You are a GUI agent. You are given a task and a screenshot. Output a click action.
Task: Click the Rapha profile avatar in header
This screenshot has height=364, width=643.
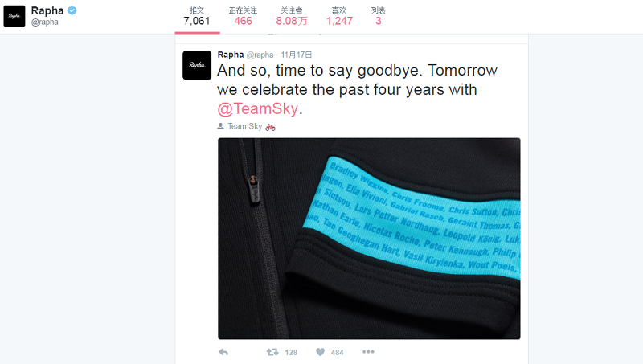[x=14, y=16]
